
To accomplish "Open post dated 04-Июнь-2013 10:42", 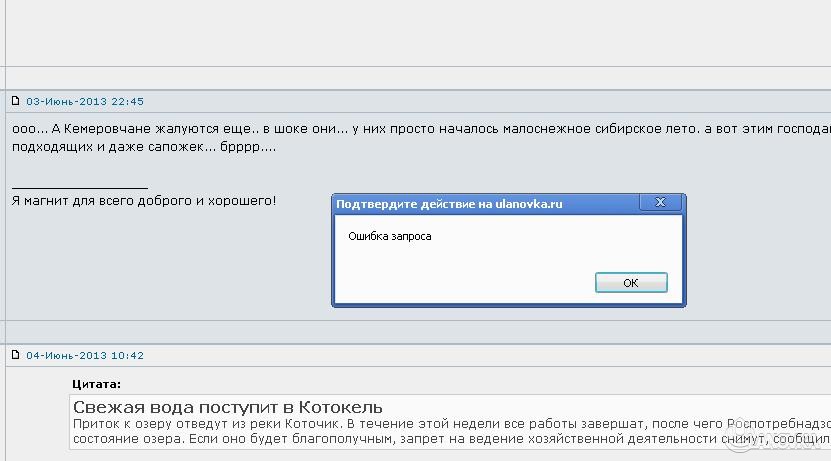I will tap(85, 356).
